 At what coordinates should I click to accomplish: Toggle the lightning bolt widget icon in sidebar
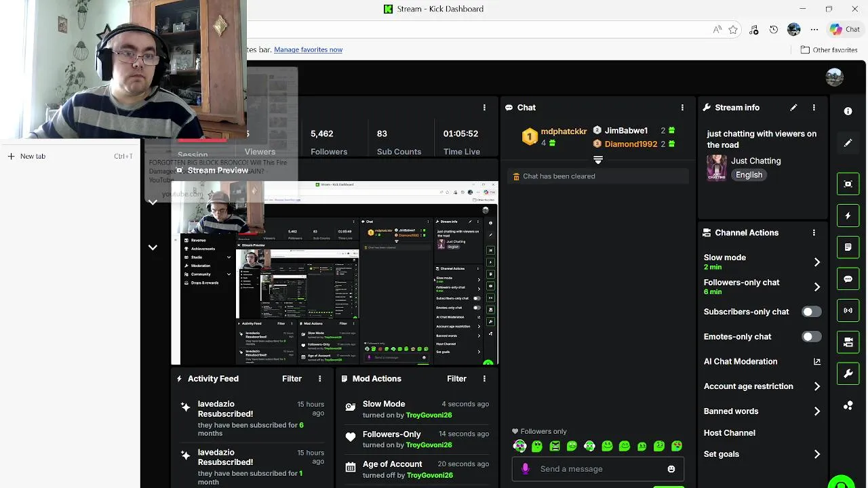(x=848, y=216)
